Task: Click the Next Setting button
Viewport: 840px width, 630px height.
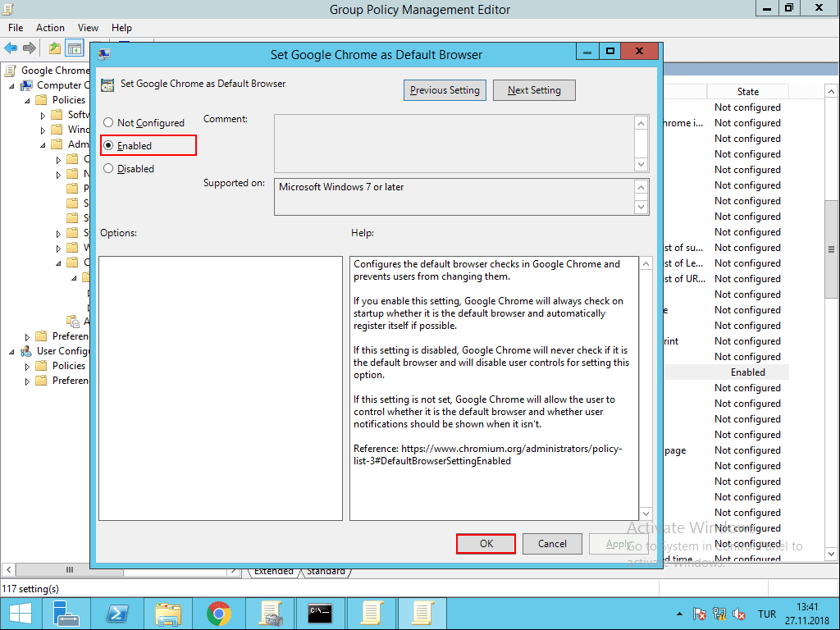Action: [x=534, y=90]
